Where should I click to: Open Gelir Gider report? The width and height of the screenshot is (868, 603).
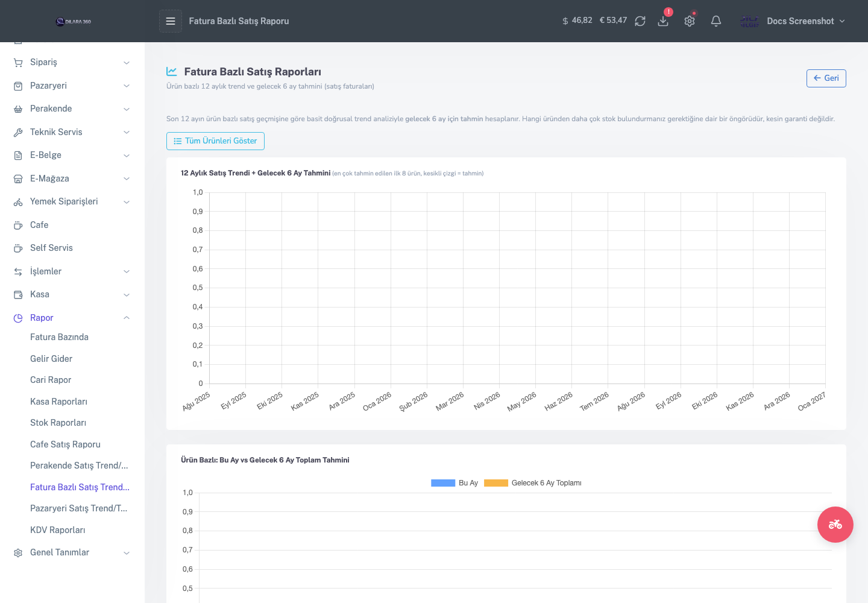tap(51, 359)
